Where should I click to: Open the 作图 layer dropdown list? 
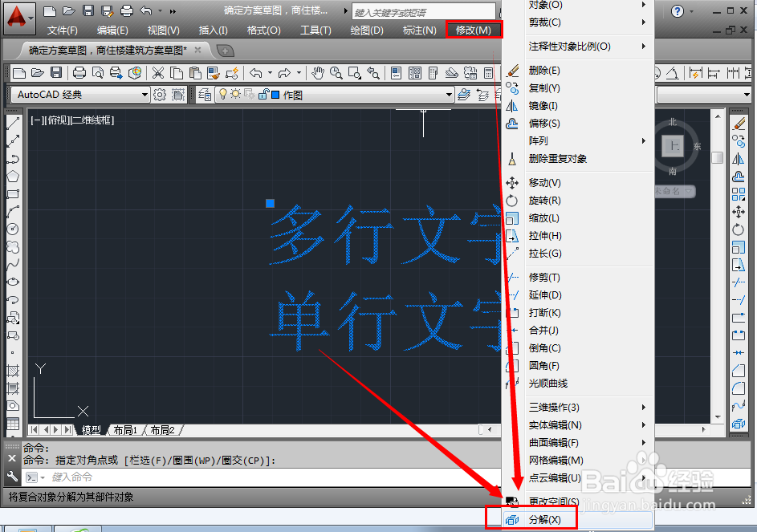pos(450,94)
